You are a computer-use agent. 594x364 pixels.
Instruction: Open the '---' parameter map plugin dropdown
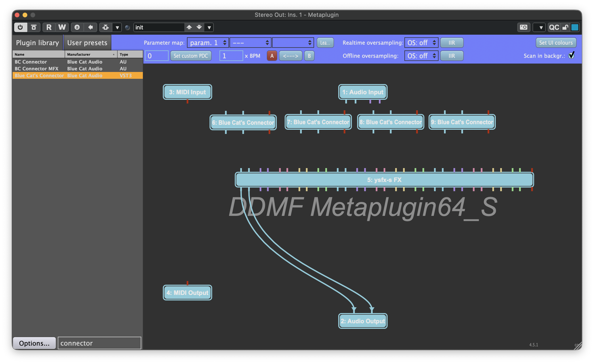(x=250, y=43)
